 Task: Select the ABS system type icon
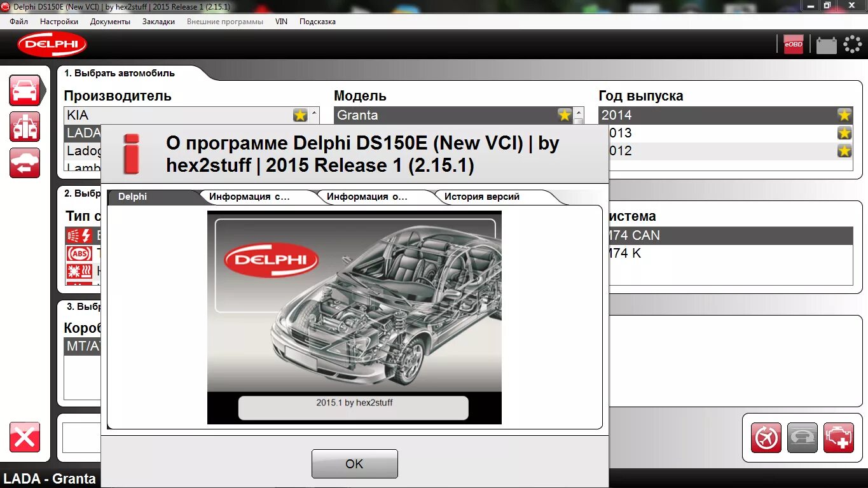(79, 254)
